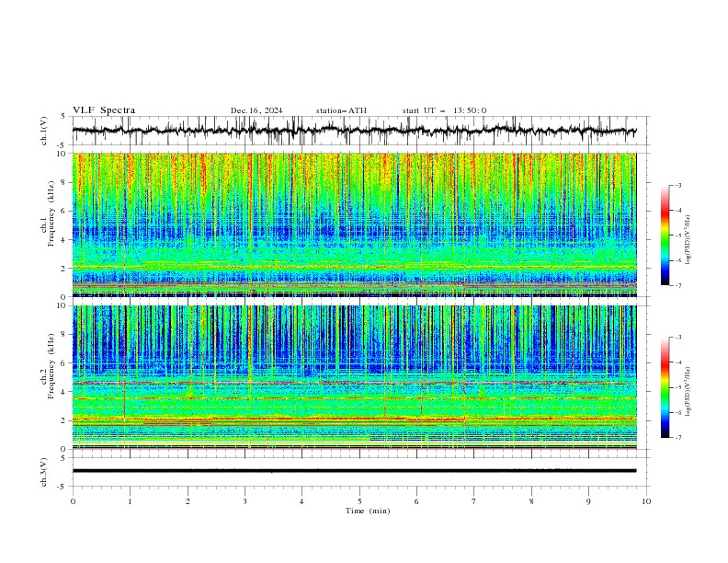Click the '-7' value on lower colorbar
Viewport: 728px width, 563px height.
point(677,438)
